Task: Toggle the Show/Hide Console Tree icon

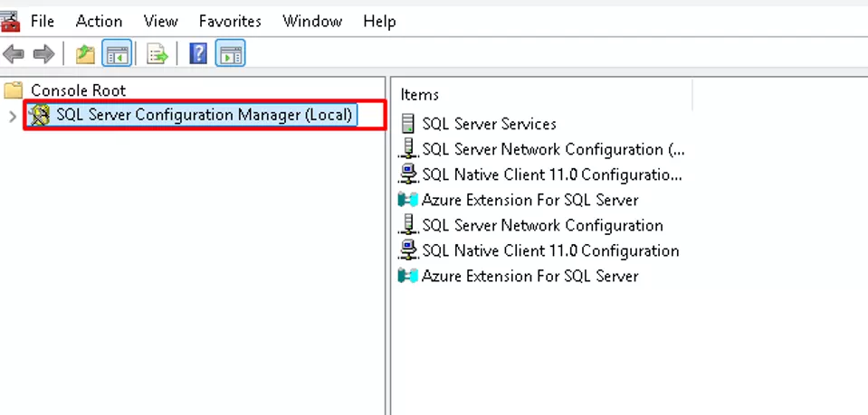Action: 117,53
